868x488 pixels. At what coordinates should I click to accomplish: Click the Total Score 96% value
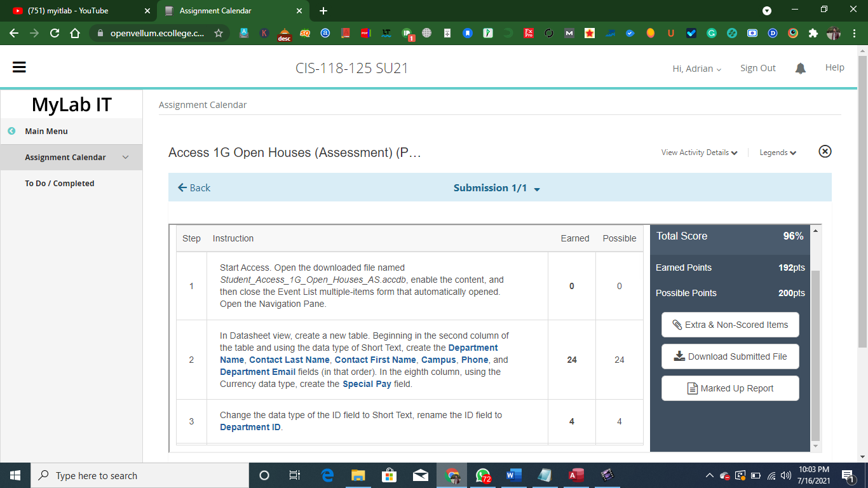point(793,236)
